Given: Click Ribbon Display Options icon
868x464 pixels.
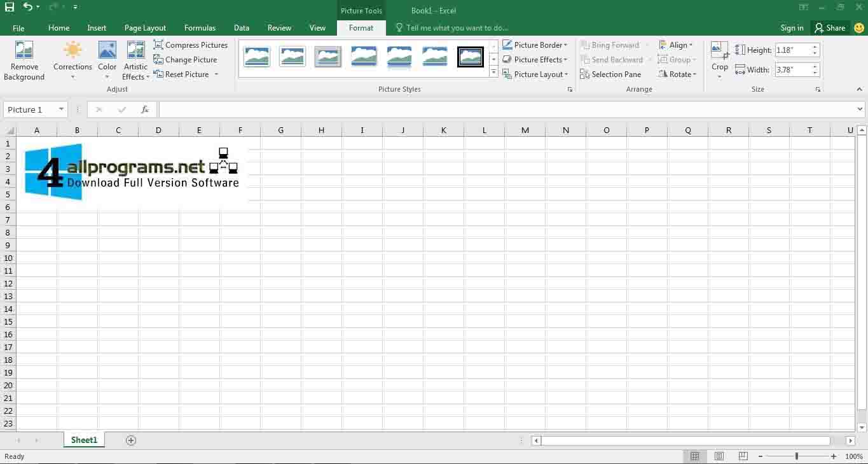Looking at the screenshot, I should (804, 8).
